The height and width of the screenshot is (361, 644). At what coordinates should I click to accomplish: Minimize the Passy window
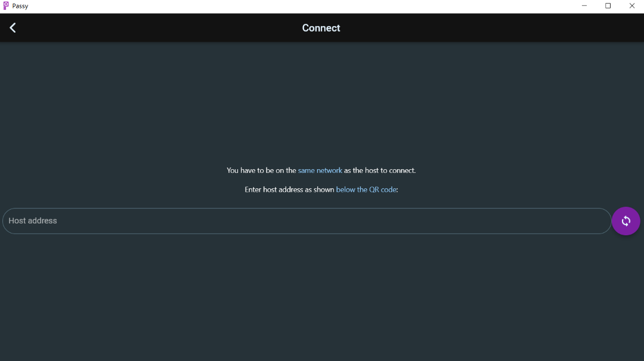584,6
